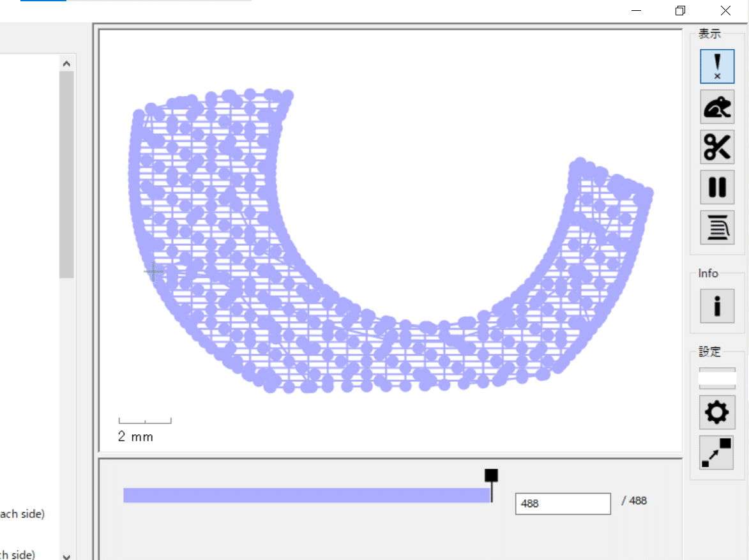749x560 pixels.
Task: Click the pause (stop) display icon
Action: click(717, 187)
